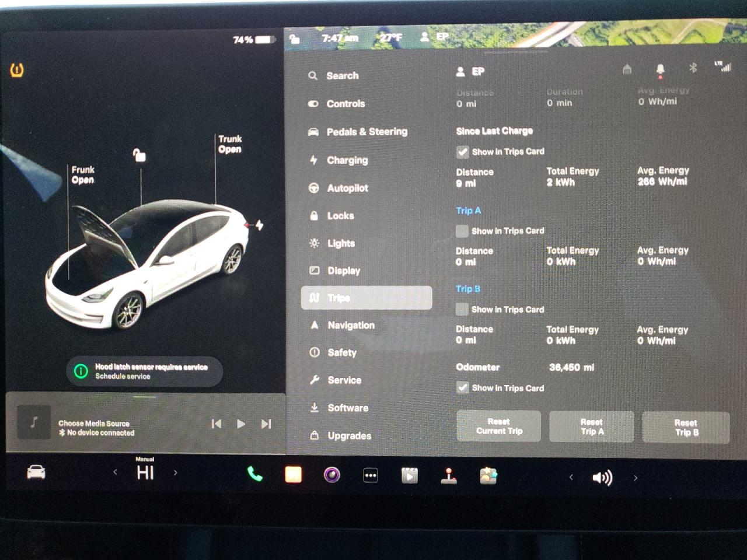Skip to next media track
This screenshot has height=560, width=747.
tap(266, 424)
